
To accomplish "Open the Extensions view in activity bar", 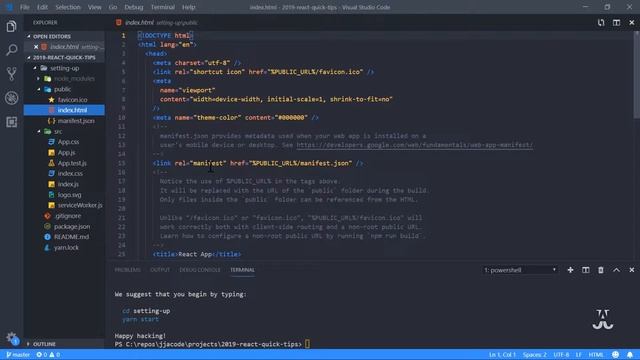I will pyautogui.click(x=11, y=122).
